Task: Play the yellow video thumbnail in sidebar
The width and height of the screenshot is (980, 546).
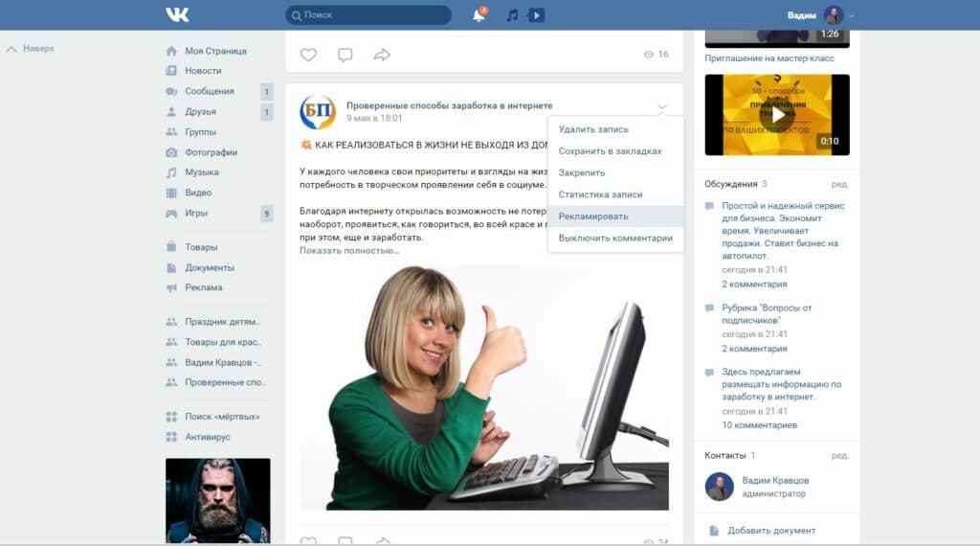Action: click(x=777, y=115)
